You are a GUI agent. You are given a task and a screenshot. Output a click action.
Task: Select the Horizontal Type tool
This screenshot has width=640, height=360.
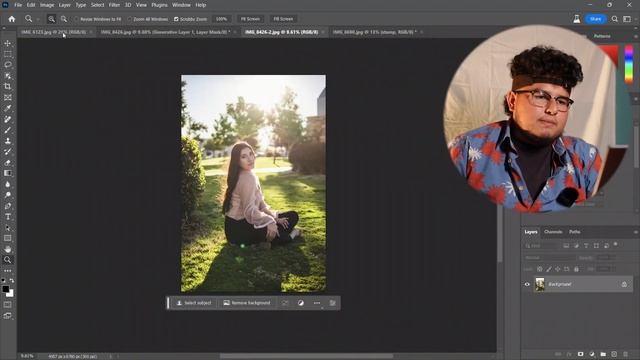(x=7, y=216)
